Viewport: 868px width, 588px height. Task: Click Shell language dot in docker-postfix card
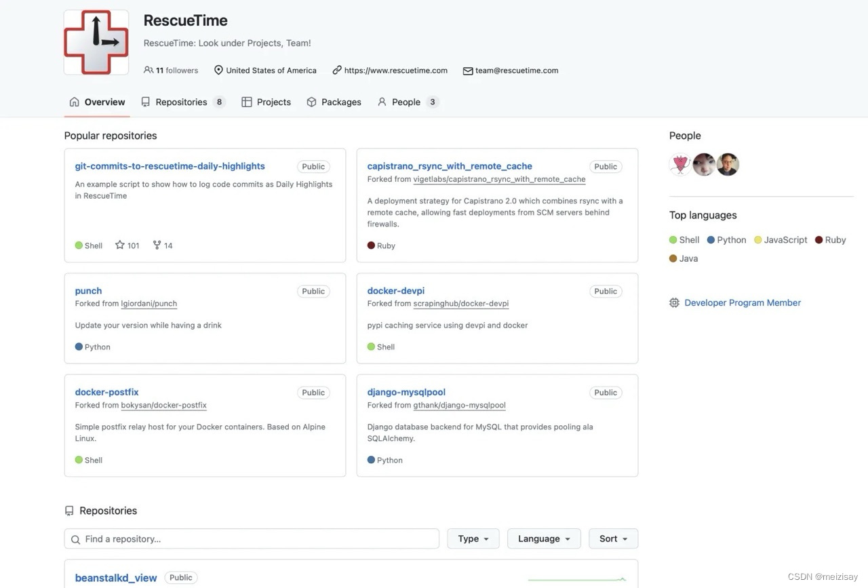79,460
